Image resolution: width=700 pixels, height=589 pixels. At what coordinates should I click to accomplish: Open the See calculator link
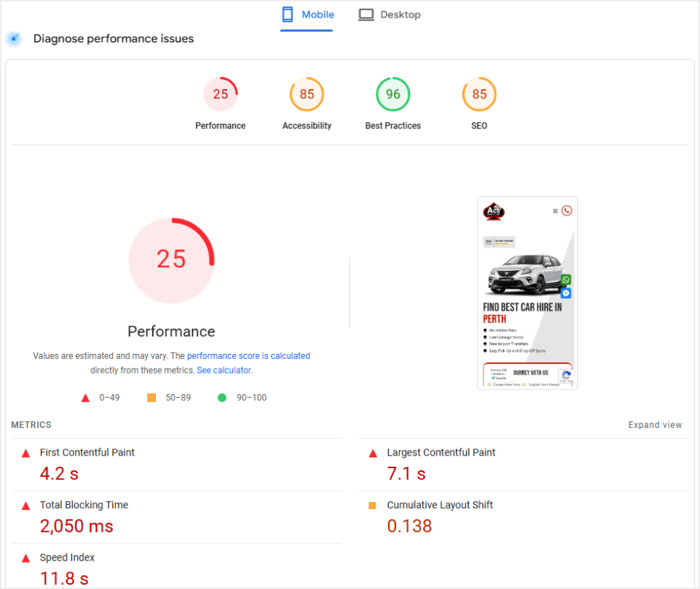pyautogui.click(x=224, y=371)
